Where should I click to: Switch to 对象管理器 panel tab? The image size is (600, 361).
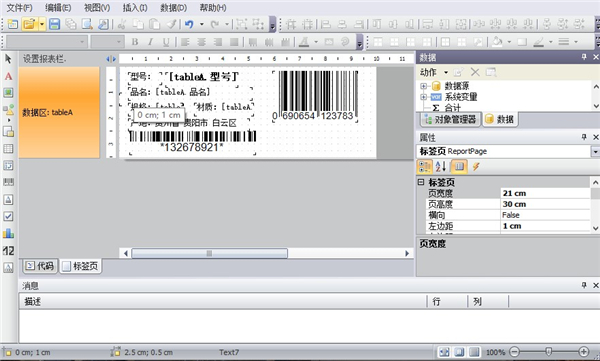450,119
